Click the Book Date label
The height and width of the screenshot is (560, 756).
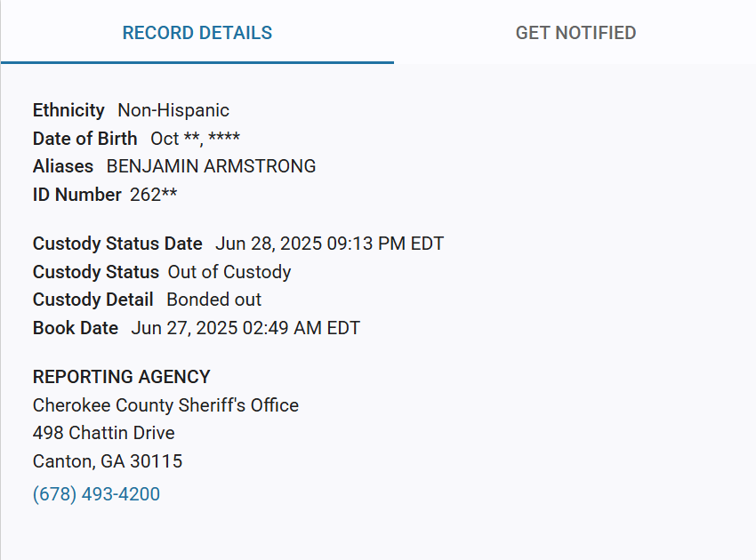76,328
